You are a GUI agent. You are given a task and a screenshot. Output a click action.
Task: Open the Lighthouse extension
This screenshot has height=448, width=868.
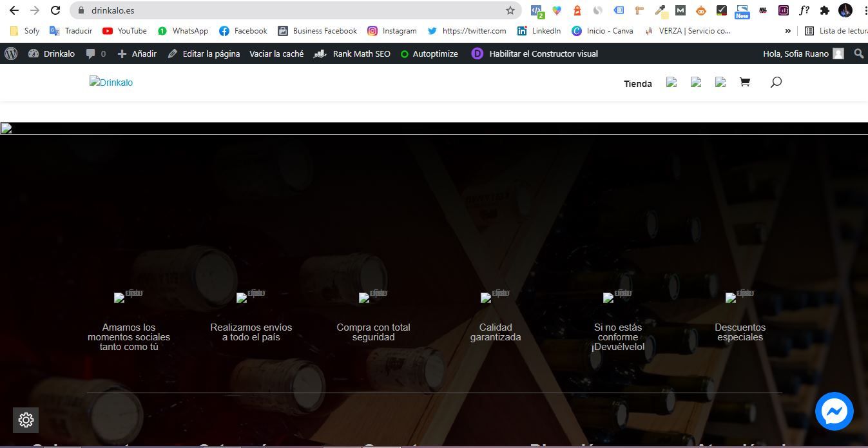pos(577,10)
